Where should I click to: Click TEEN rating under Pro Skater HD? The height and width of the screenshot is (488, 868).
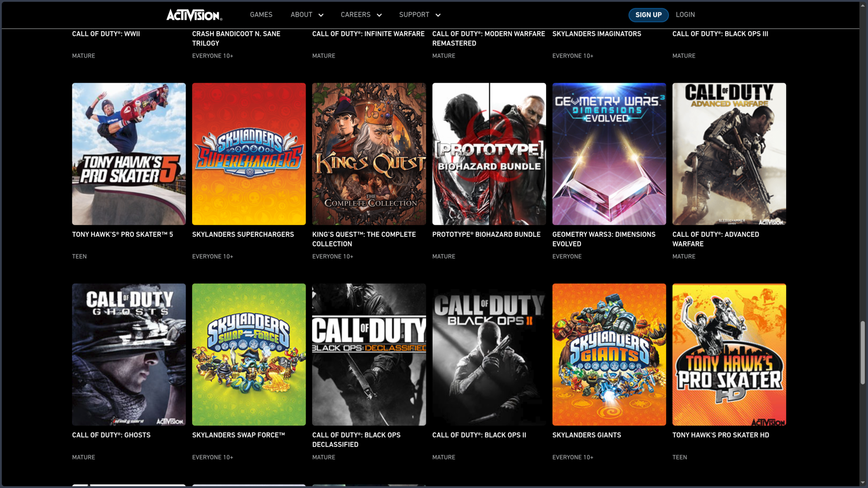[679, 457]
